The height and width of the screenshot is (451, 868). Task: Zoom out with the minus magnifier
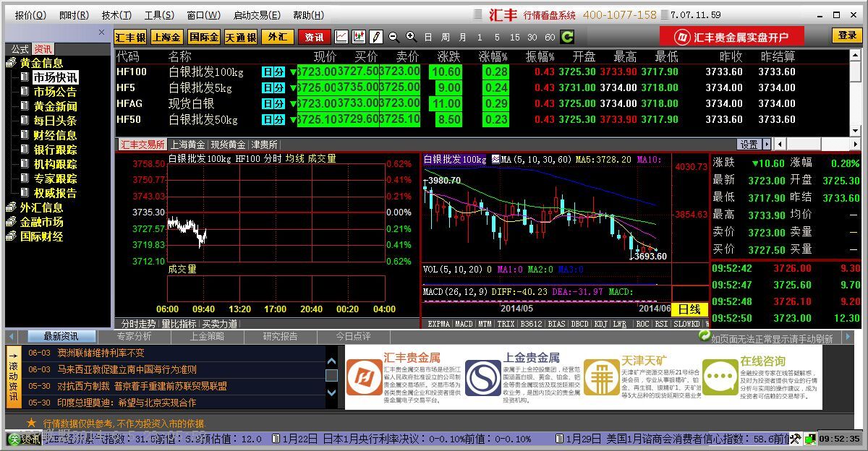point(393,37)
